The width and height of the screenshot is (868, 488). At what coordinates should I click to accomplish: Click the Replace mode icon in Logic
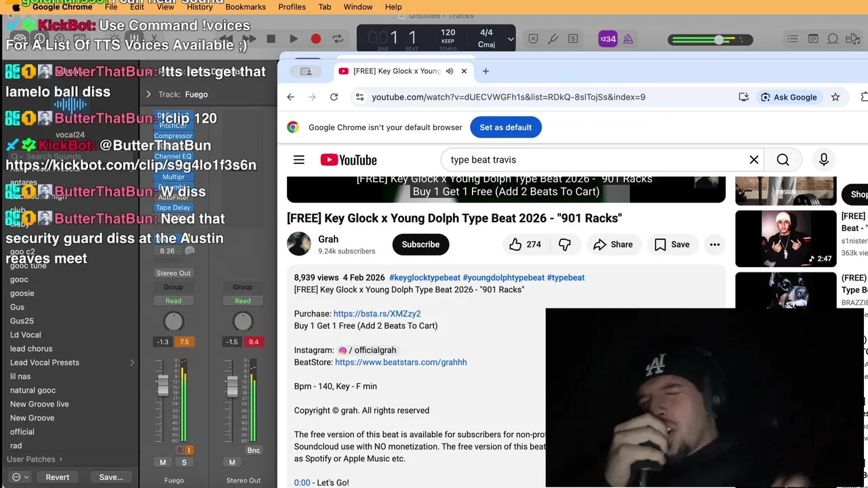(x=533, y=39)
